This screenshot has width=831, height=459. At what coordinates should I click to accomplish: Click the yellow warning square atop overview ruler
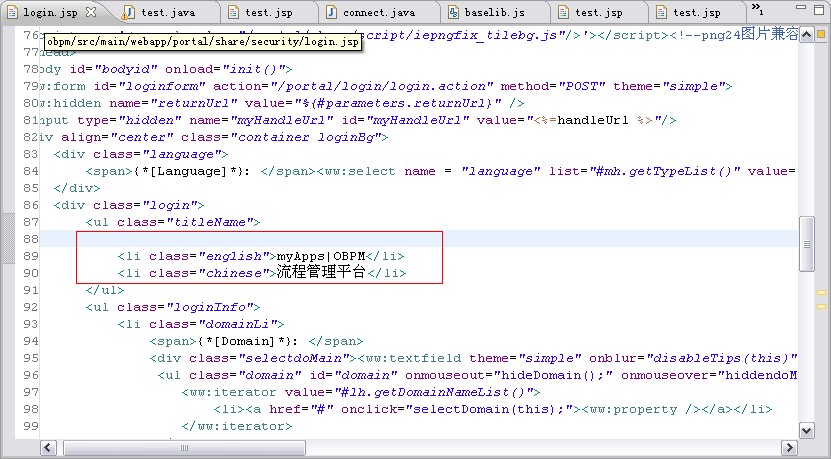[x=821, y=34]
